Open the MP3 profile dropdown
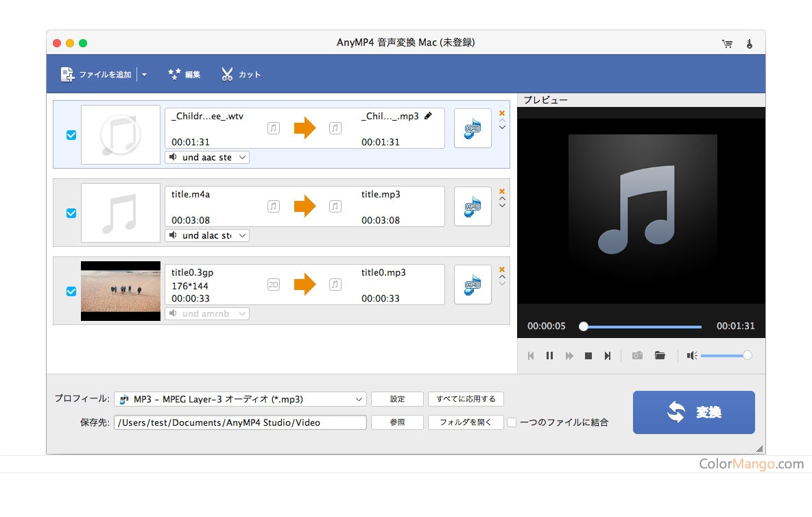 (x=241, y=399)
